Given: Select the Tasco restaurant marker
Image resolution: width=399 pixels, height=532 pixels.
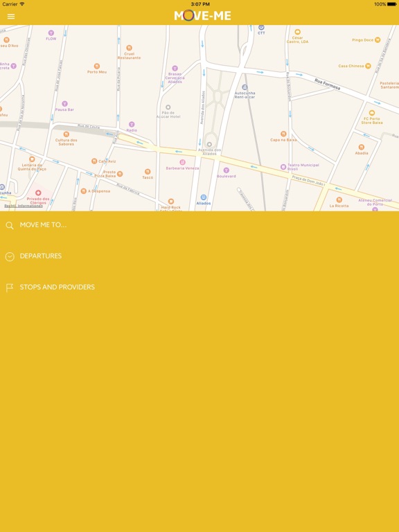Looking at the screenshot, I should (x=148, y=172).
